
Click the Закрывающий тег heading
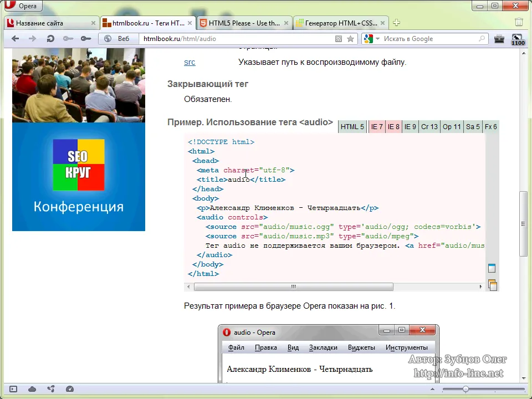point(208,84)
